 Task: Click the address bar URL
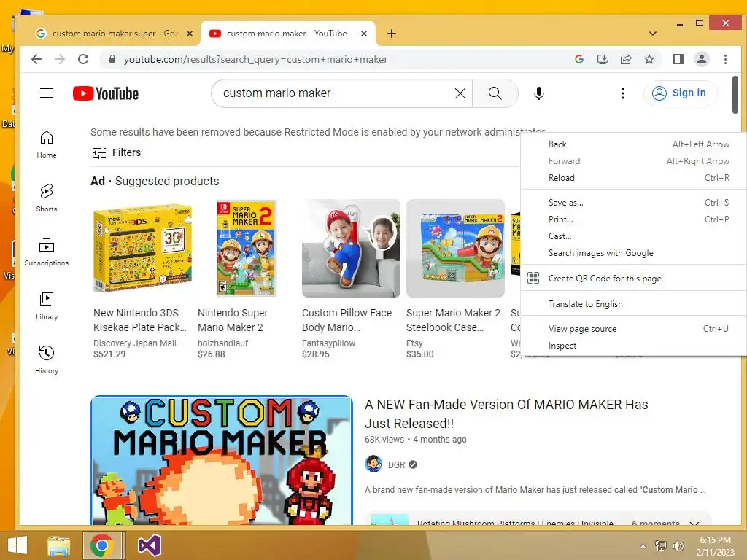(x=255, y=60)
